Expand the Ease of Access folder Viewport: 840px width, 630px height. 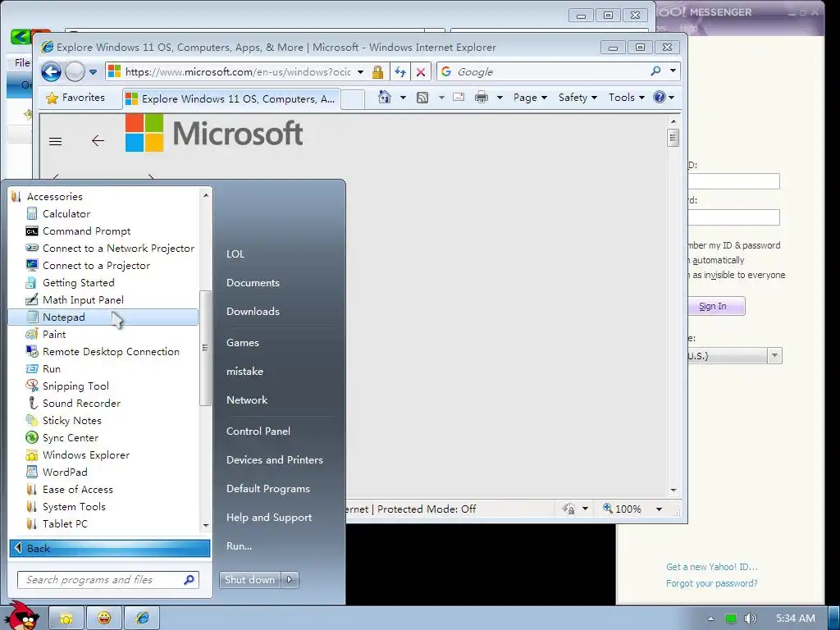[x=70, y=489]
